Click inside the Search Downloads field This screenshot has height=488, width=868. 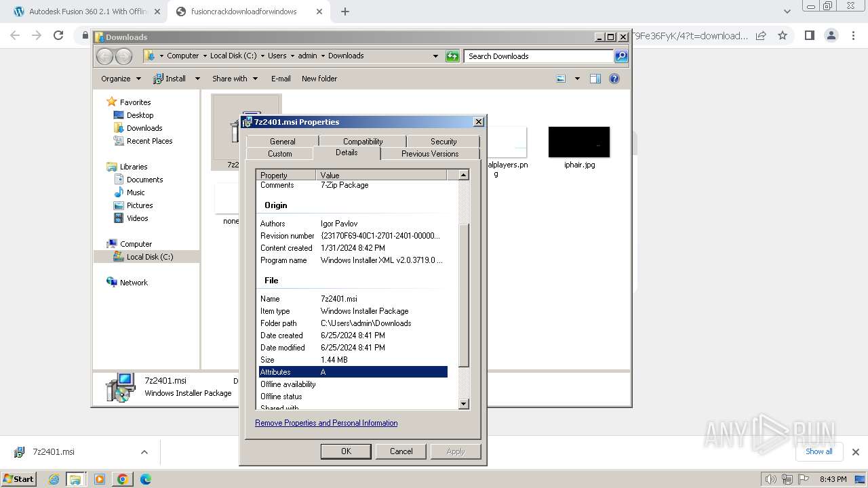coord(538,56)
